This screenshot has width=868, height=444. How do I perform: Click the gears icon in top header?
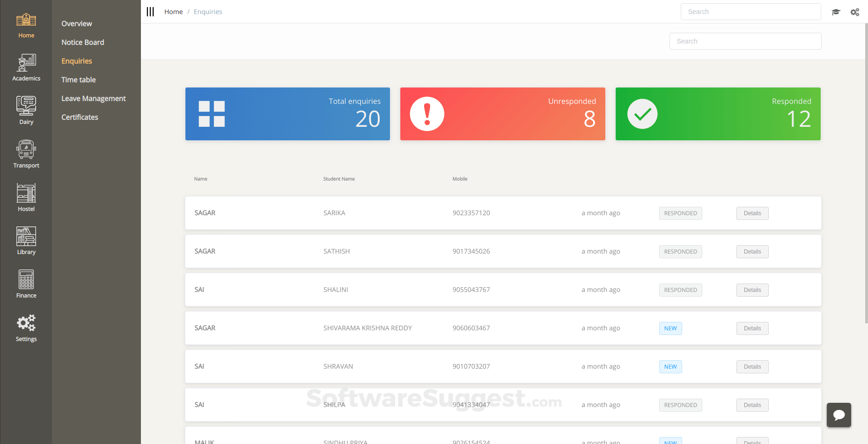855,12
